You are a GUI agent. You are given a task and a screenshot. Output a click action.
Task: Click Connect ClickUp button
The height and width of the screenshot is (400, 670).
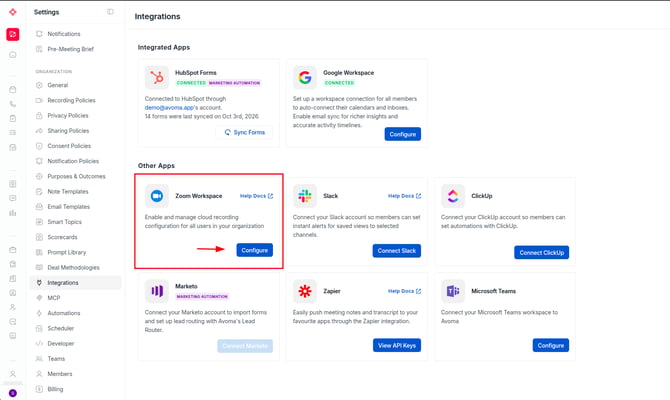pos(541,253)
